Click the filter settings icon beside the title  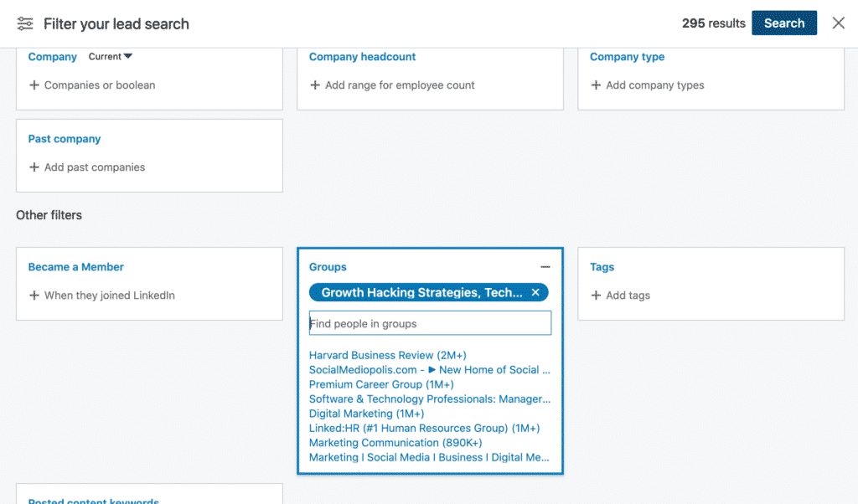pos(24,23)
